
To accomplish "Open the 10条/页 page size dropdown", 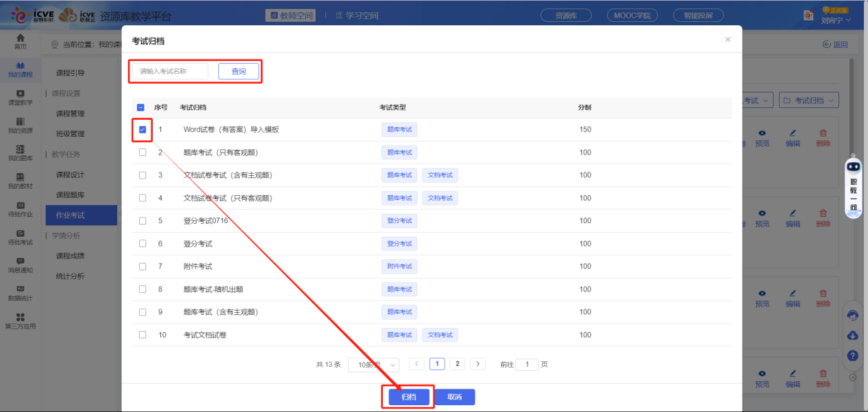I will tap(373, 365).
